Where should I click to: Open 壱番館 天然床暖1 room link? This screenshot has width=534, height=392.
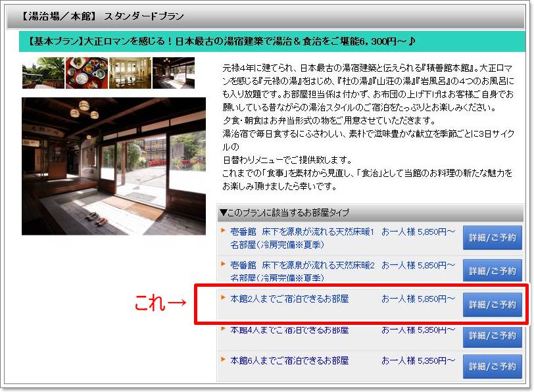302,238
